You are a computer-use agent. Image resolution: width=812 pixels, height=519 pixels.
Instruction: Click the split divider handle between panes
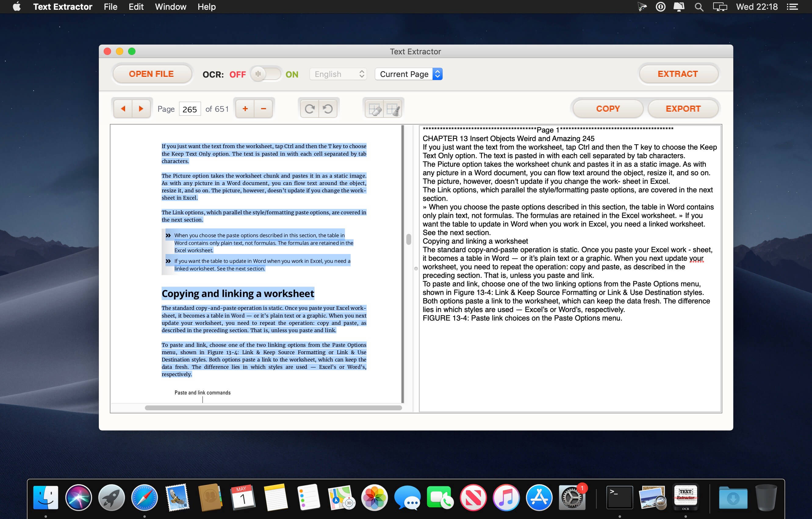tap(416, 269)
